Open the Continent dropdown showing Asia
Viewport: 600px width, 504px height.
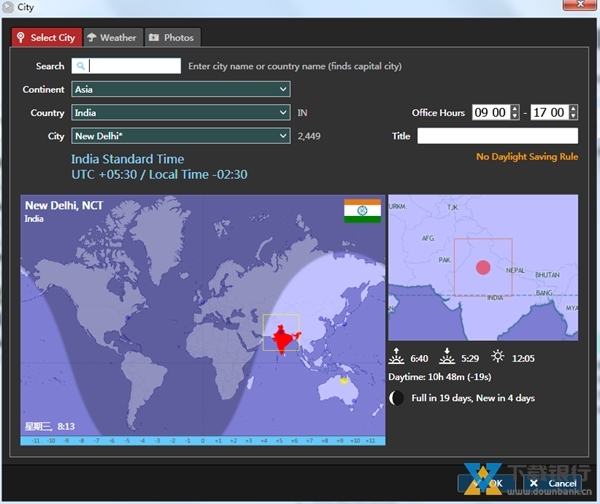point(180,90)
